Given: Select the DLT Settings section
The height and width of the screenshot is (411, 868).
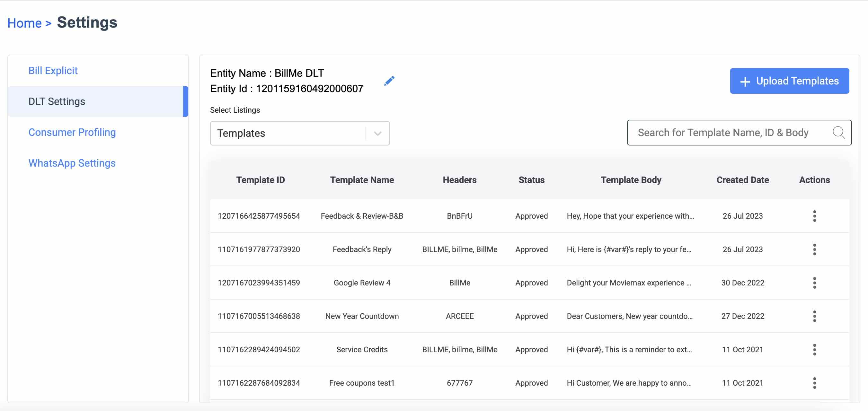Looking at the screenshot, I should tap(57, 101).
